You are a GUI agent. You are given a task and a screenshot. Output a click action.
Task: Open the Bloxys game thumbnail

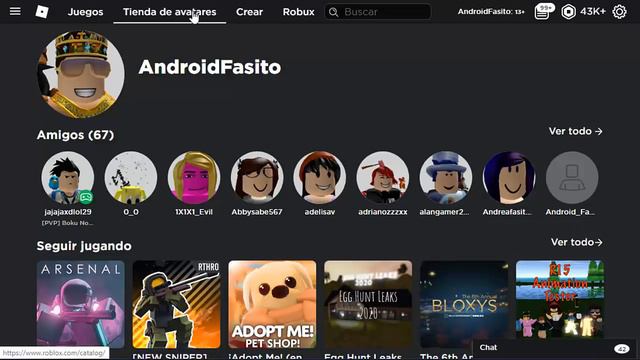tap(464, 304)
